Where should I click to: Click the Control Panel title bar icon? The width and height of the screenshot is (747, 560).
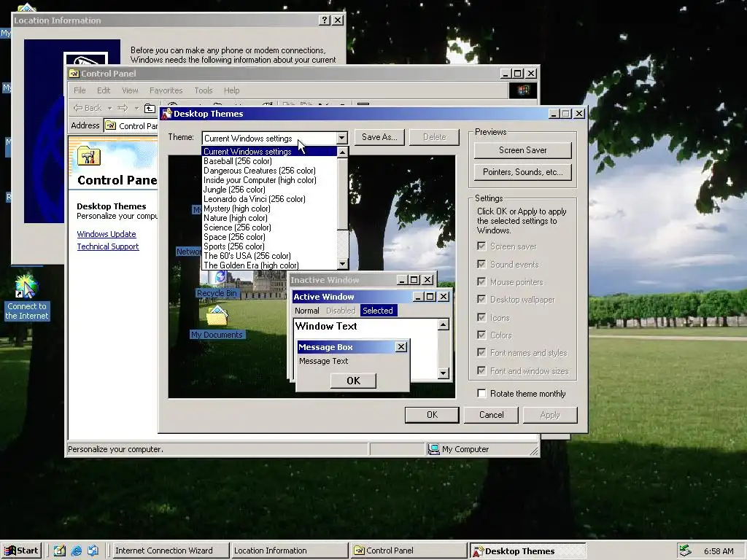click(74, 74)
